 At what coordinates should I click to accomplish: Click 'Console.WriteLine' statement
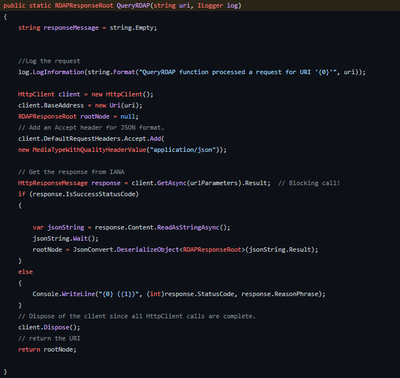179,294
